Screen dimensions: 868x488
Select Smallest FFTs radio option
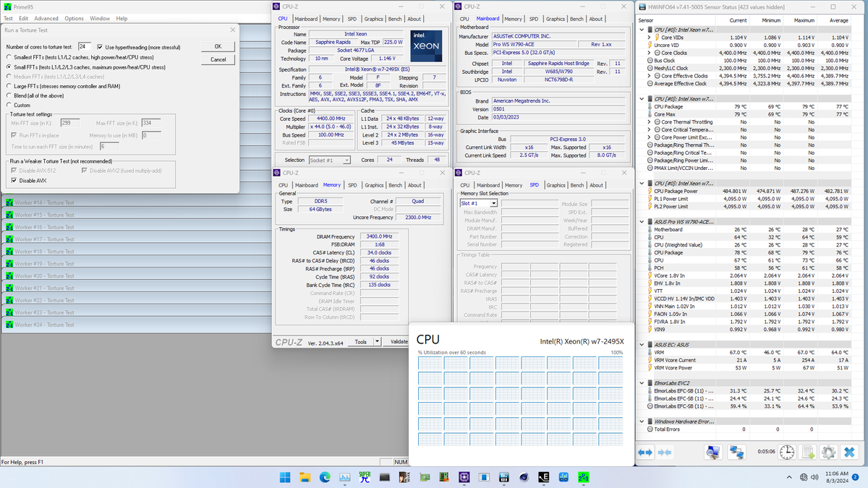click(x=9, y=57)
